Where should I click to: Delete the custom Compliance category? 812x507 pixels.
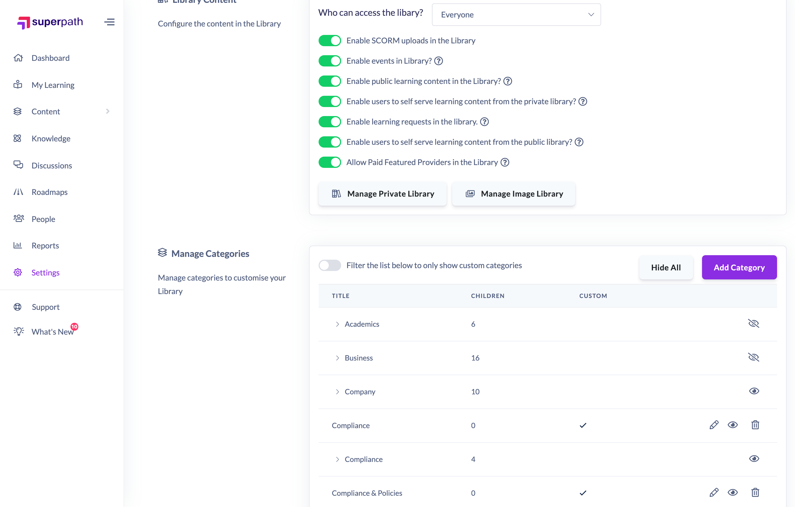(x=755, y=425)
